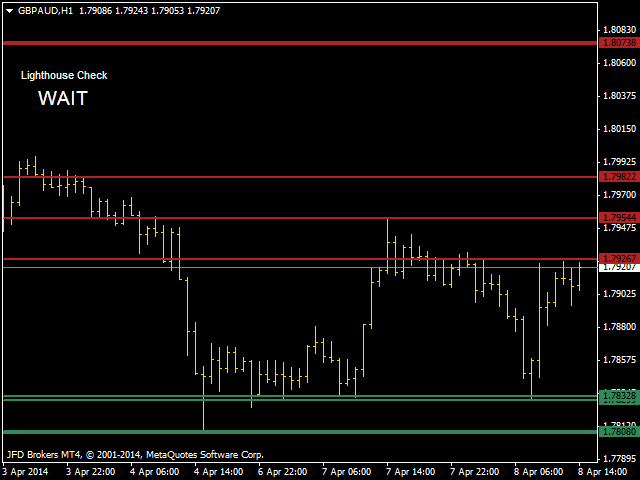Click the WAIT signal text
The height and width of the screenshot is (480, 640).
[x=63, y=98]
